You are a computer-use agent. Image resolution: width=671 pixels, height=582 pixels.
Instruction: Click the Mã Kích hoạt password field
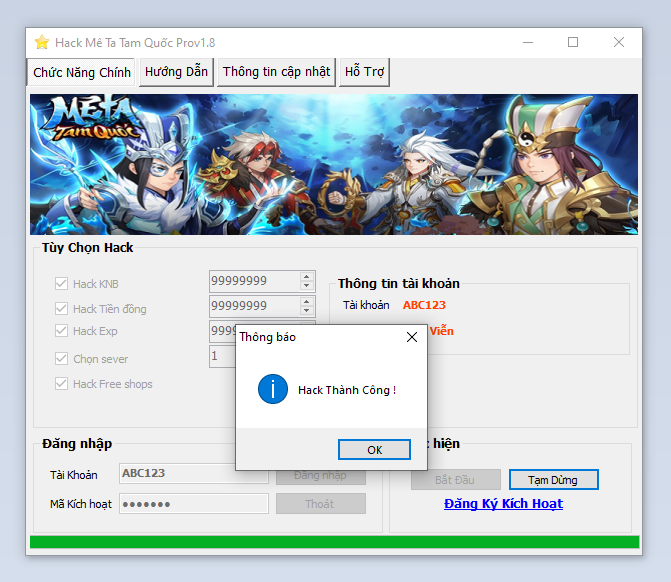pos(194,504)
